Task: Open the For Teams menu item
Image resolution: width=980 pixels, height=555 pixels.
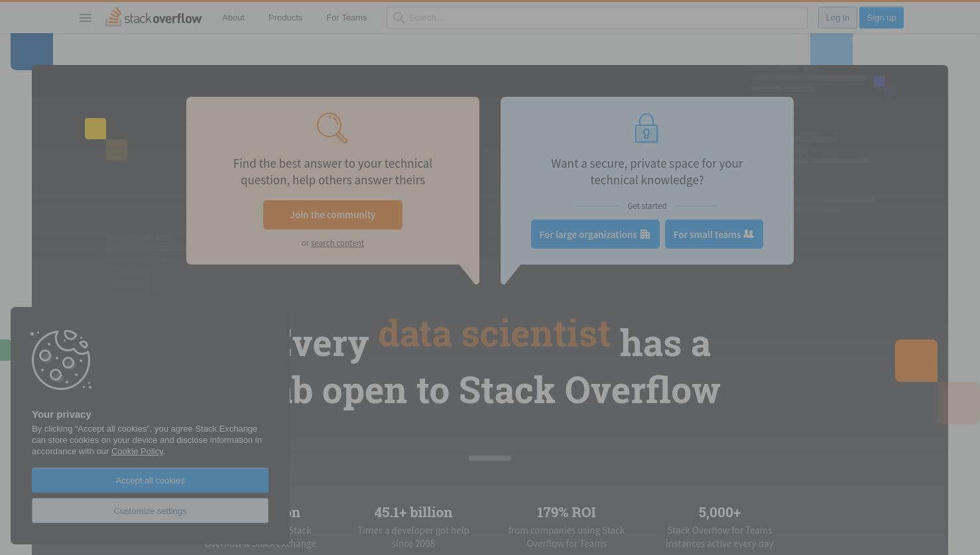Action: (346, 18)
